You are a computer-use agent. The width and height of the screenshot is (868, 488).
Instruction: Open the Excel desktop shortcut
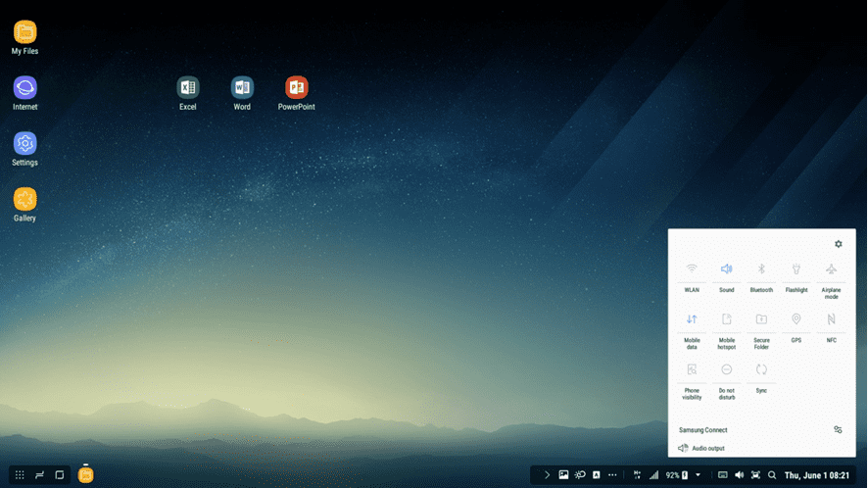[188, 88]
